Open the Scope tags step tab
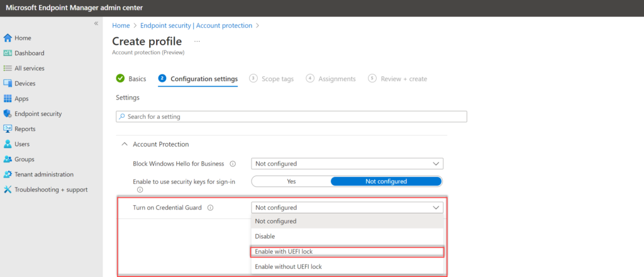 coord(272,79)
